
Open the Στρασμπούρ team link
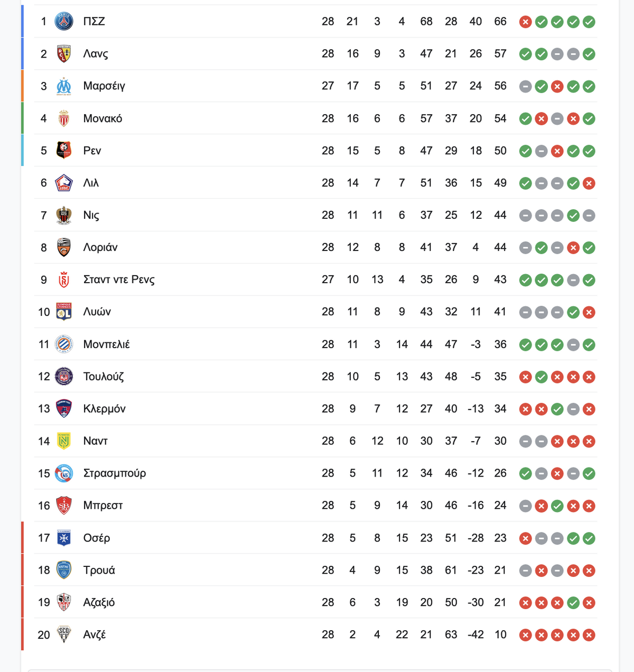click(x=115, y=473)
